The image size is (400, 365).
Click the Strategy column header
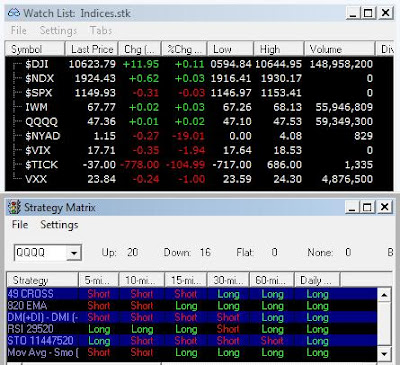click(42, 280)
